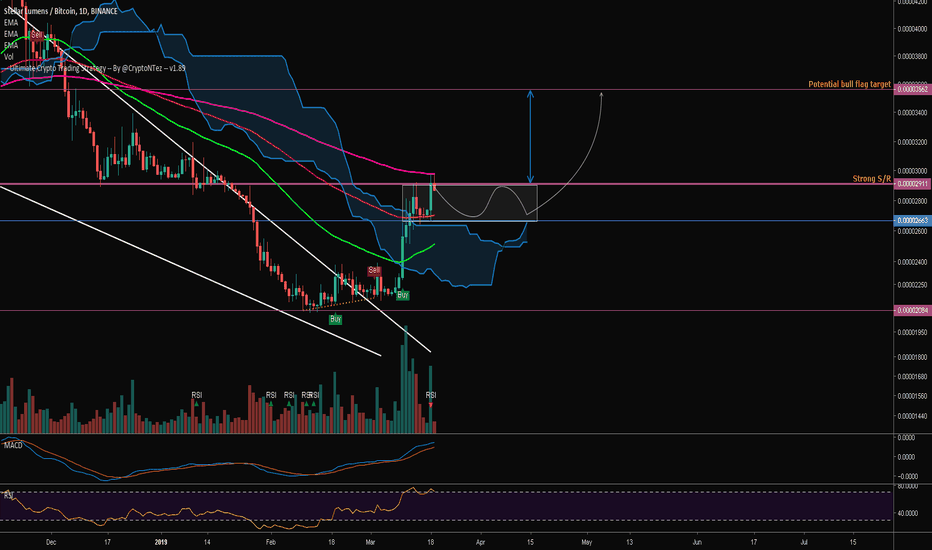Click the 0.00002911 price line tag
Image resolution: width=932 pixels, height=550 pixels.
[x=912, y=184]
